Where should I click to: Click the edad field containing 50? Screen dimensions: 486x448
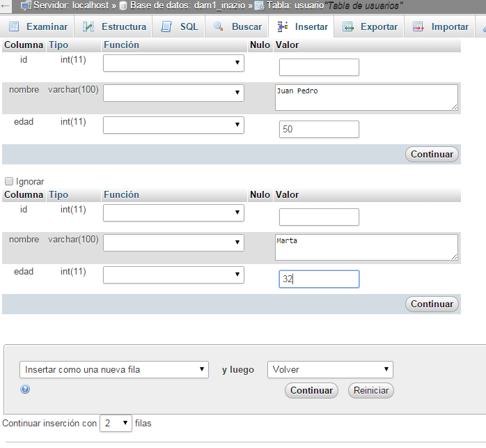319,130
